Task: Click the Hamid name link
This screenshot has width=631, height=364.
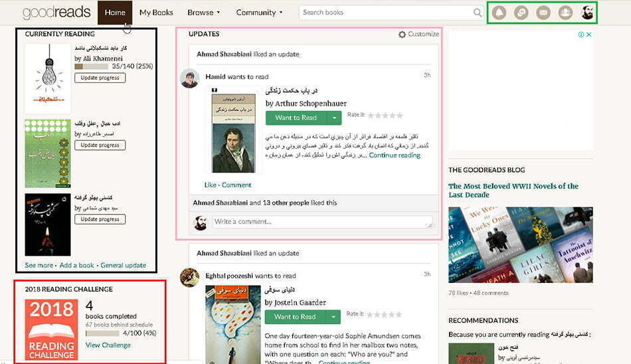Action: [215, 76]
